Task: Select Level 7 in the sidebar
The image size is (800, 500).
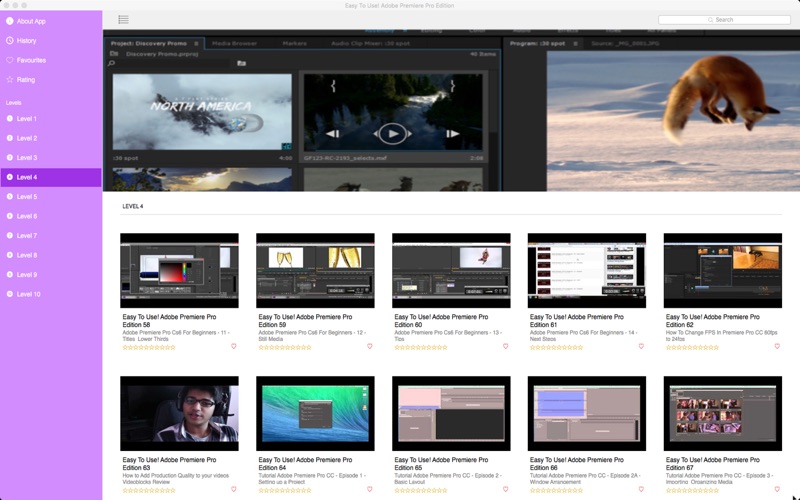Action: pos(51,235)
